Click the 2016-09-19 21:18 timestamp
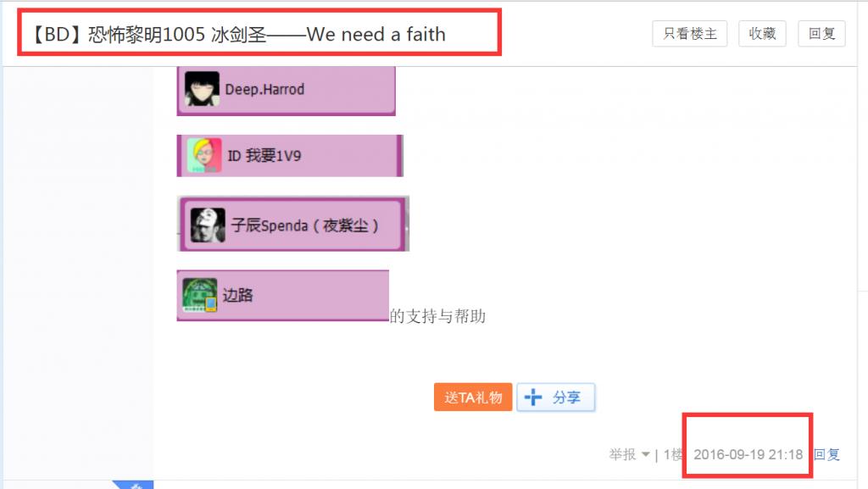 click(x=748, y=455)
